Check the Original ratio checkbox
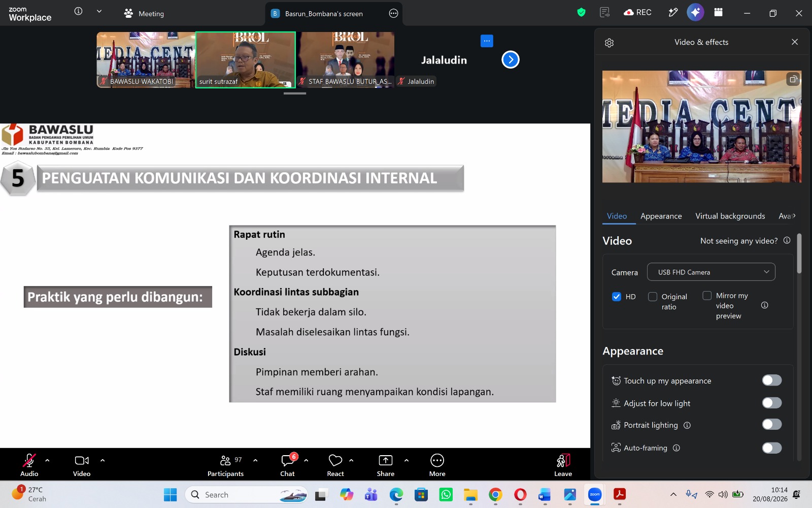This screenshot has width=812, height=508. pos(653,297)
